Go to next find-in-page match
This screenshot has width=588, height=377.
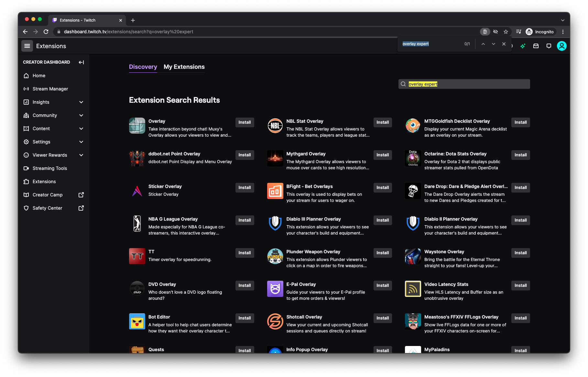pos(494,44)
